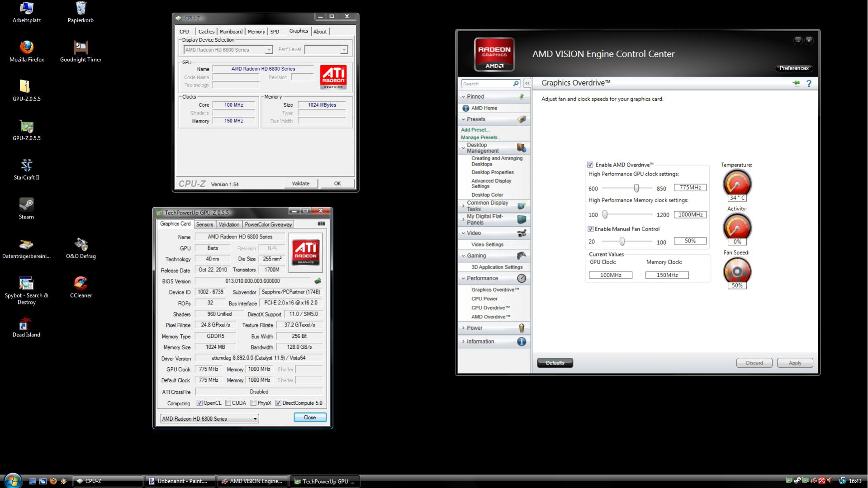This screenshot has height=488, width=868.
Task: Collapse the AMD sidebar with double-arrow button
Action: tap(527, 83)
